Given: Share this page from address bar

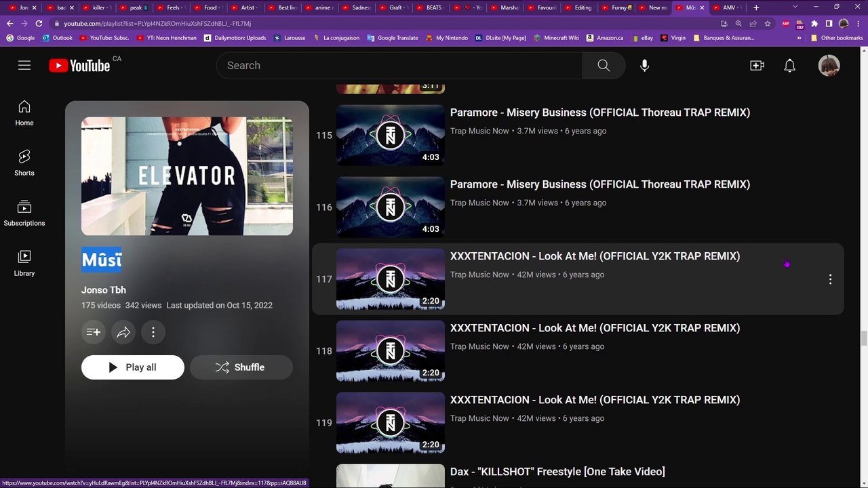Looking at the screenshot, I should (753, 23).
